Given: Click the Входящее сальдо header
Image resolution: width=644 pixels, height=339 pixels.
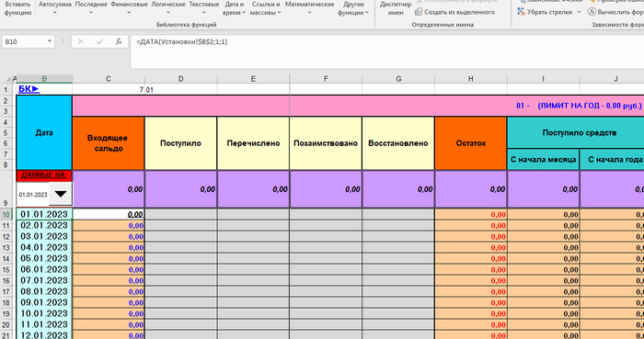Looking at the screenshot, I should (109, 143).
